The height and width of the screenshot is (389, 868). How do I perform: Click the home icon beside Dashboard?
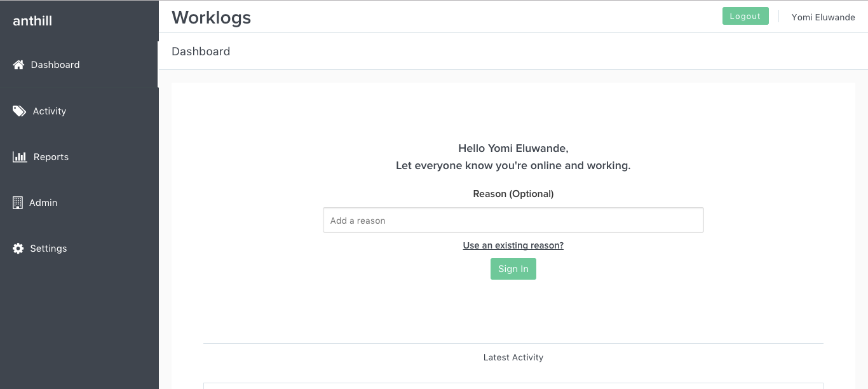point(18,65)
